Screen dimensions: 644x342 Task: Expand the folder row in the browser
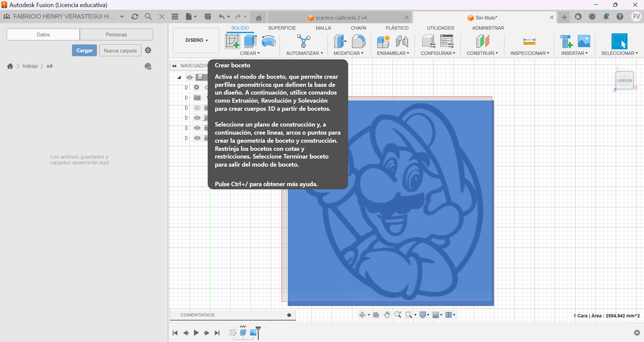click(x=186, y=98)
